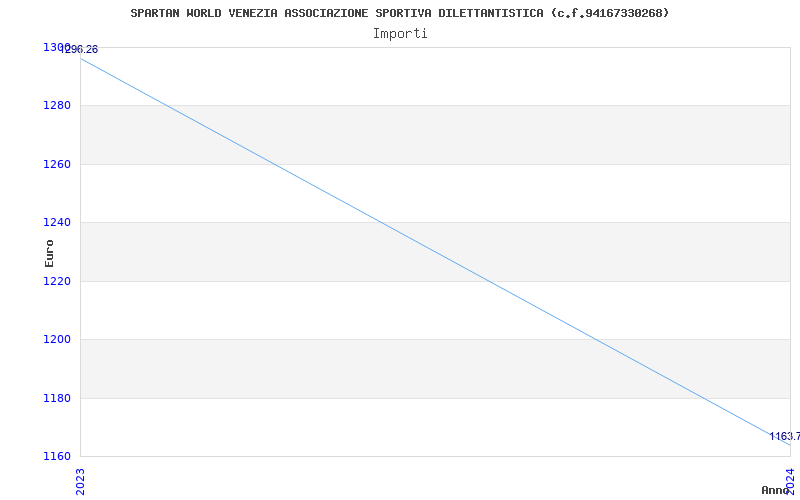Click the 1163.7 data point label
The height and width of the screenshot is (500, 800).
pos(784,436)
